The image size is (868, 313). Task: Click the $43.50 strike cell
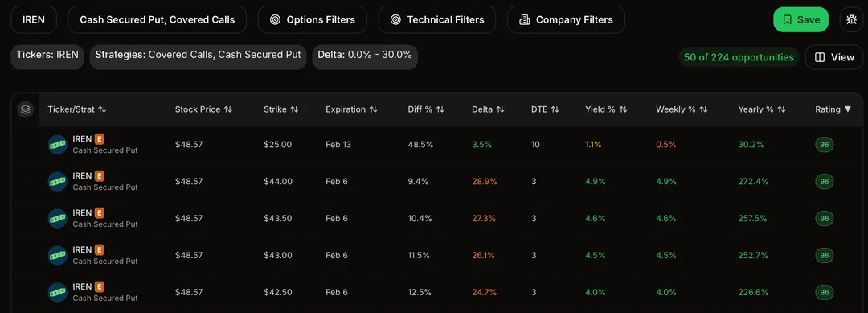click(x=277, y=218)
